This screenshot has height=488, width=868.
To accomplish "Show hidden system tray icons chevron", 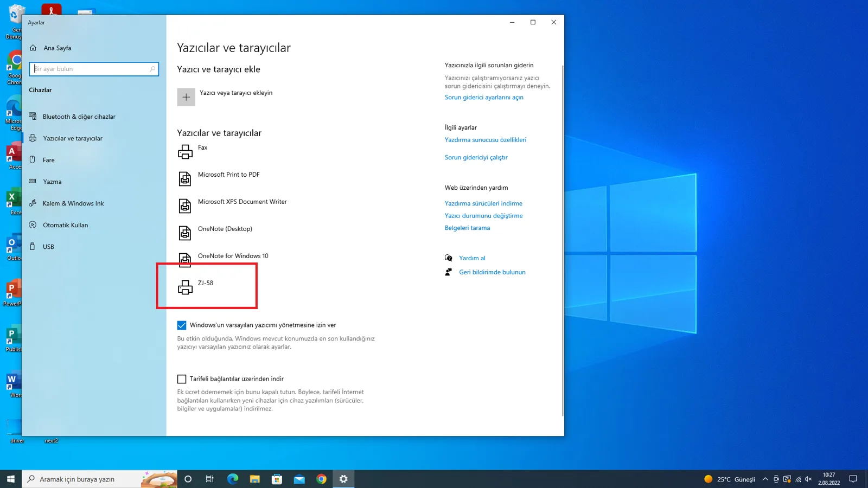I will coord(765,479).
